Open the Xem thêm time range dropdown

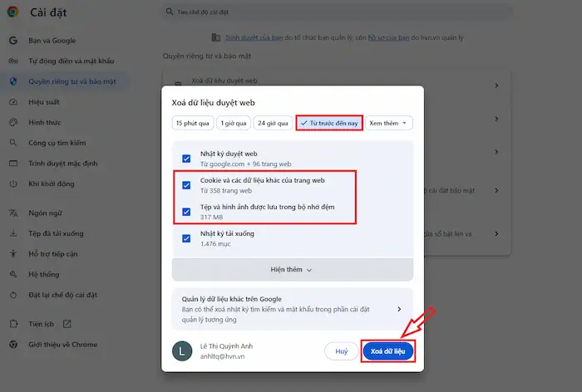pyautogui.click(x=390, y=123)
